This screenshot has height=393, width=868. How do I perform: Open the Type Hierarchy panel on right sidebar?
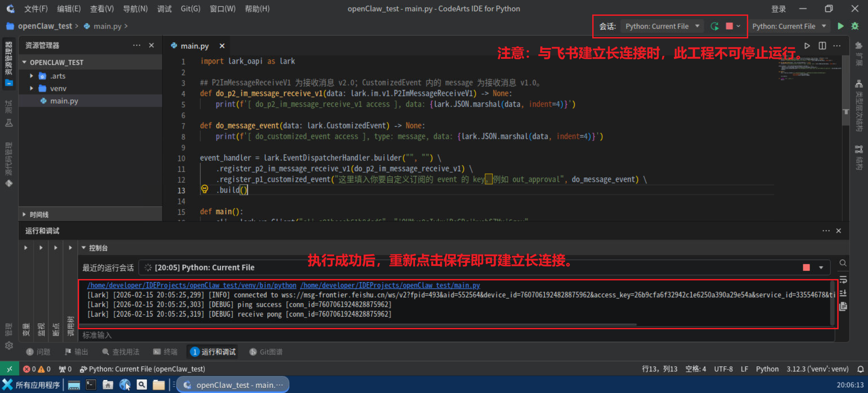pos(859,106)
